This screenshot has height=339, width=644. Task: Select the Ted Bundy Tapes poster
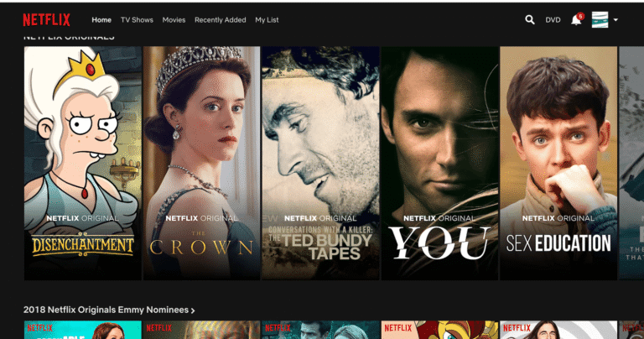pos(320,163)
